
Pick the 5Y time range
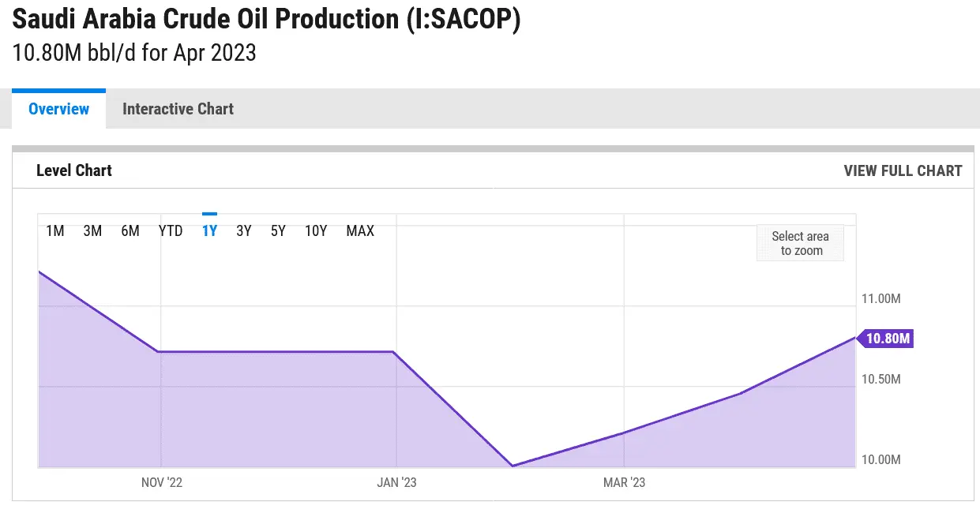click(278, 231)
